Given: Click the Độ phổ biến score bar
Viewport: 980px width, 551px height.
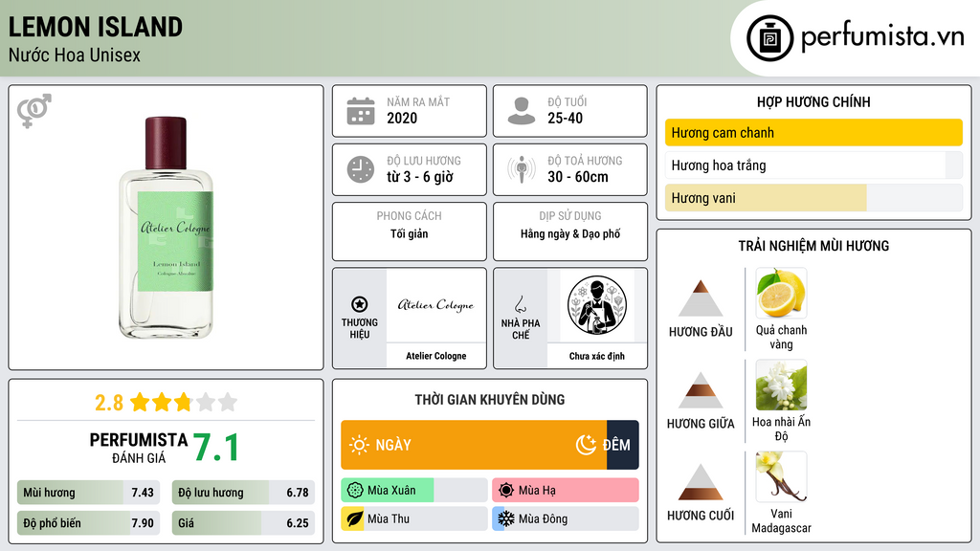Looking at the screenshot, I should 89,523.
